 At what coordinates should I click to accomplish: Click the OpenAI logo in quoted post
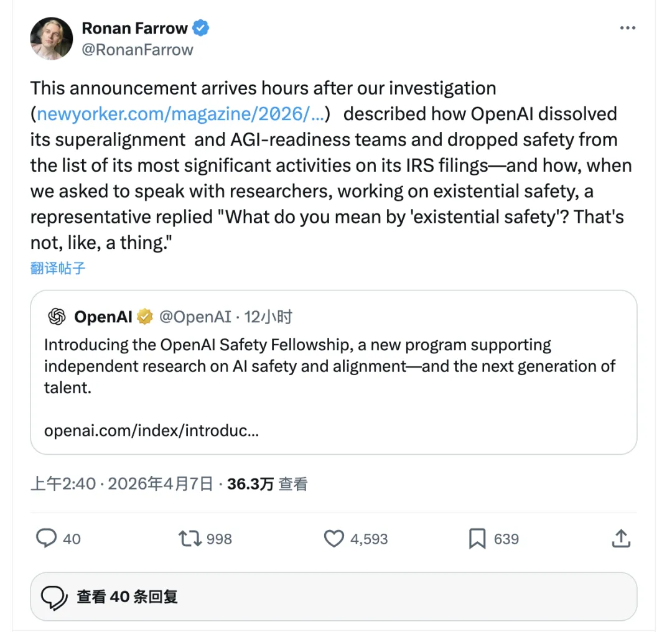click(57, 317)
